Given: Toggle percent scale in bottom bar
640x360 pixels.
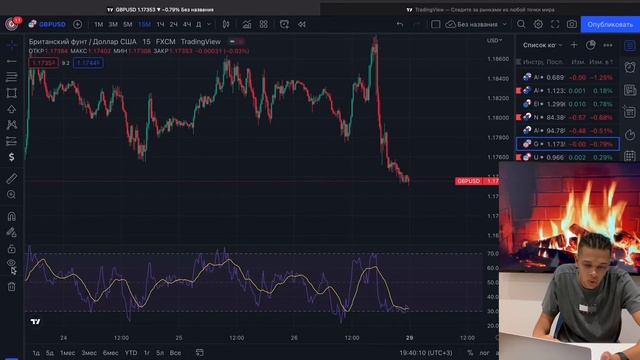Looking at the screenshot, I should pyautogui.click(x=470, y=352).
